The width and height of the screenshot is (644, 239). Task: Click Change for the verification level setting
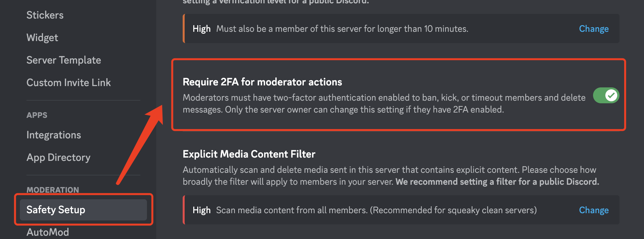tap(594, 29)
